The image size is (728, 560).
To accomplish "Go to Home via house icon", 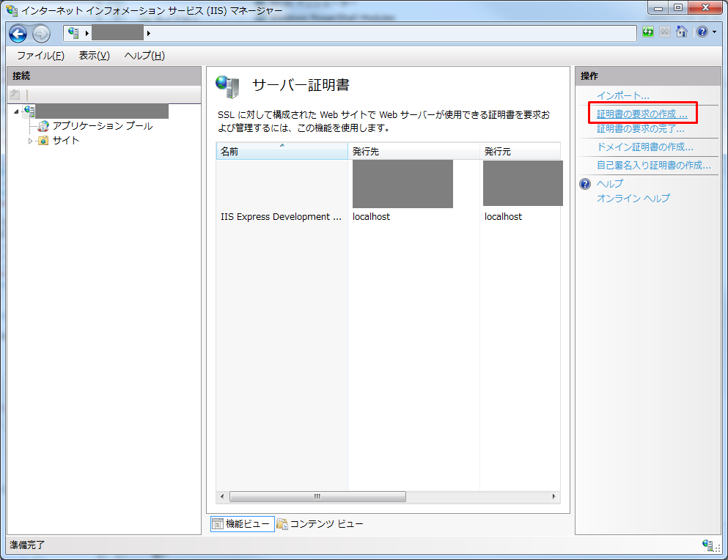I will (x=681, y=32).
